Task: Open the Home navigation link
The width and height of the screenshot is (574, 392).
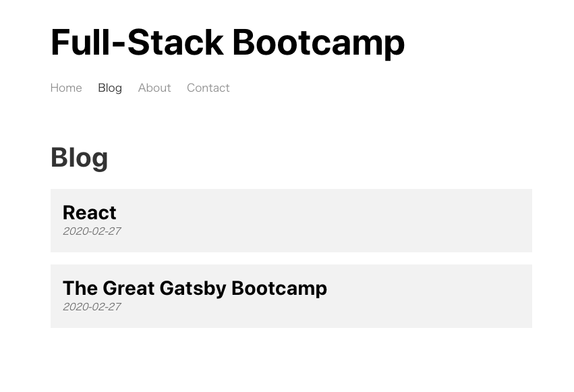Action: [66, 88]
